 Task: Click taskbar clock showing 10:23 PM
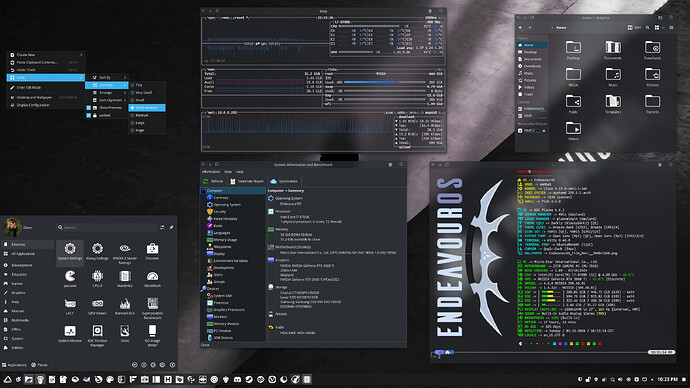[667, 379]
